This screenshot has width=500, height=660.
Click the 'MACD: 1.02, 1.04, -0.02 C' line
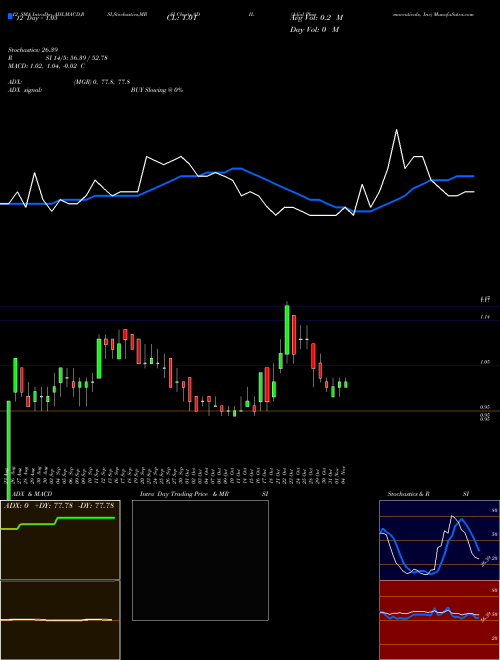click(46, 66)
